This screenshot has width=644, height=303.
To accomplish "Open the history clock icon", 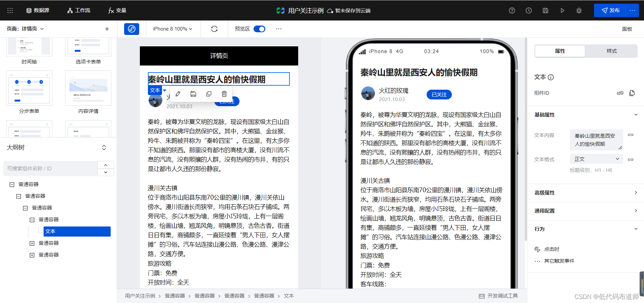I will click(529, 10).
